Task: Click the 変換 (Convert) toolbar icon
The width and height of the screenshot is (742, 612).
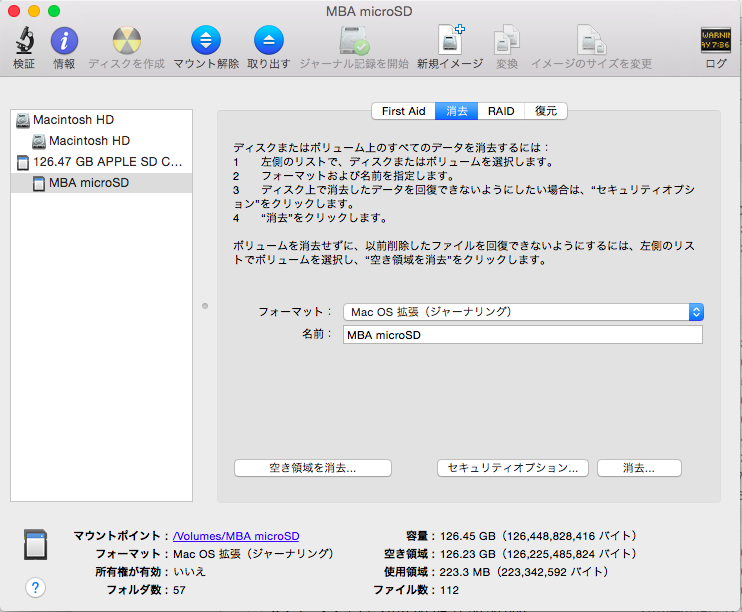Action: point(507,40)
